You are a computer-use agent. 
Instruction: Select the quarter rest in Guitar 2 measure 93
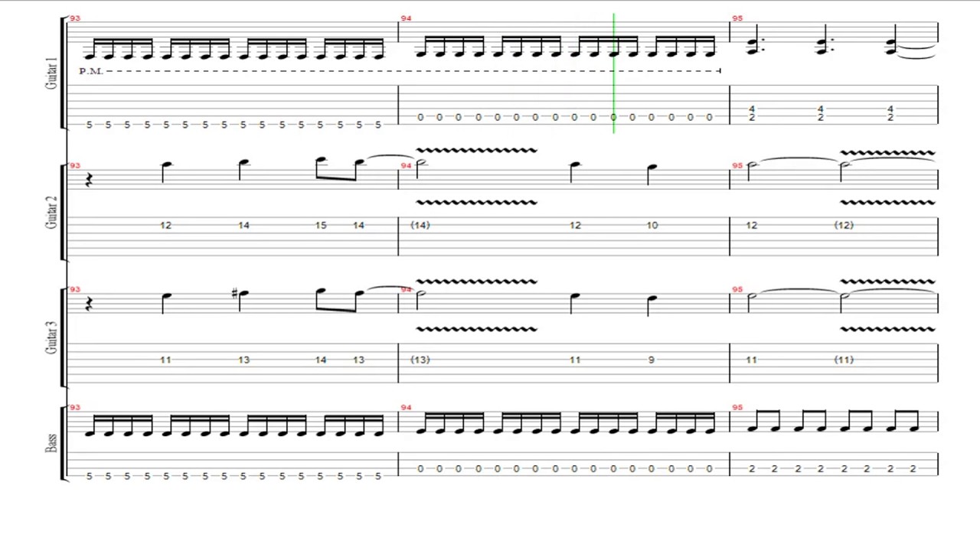pyautogui.click(x=88, y=180)
